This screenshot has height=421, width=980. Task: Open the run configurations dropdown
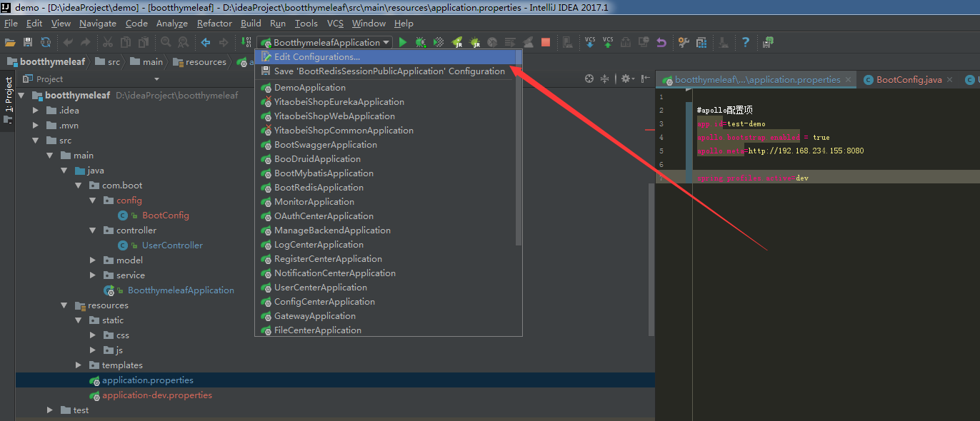[x=386, y=42]
